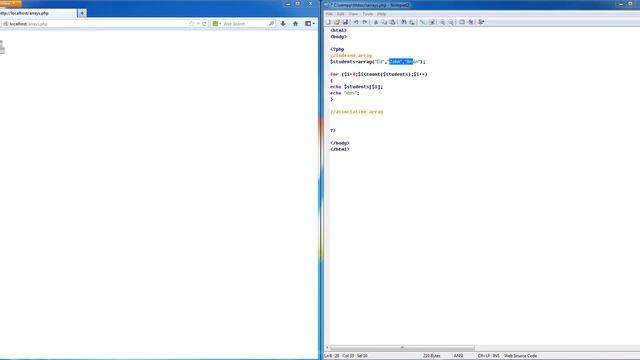Viewport: 640px width, 360px height.
Task: Open the Help menu in Notepad2
Action: 381,14
